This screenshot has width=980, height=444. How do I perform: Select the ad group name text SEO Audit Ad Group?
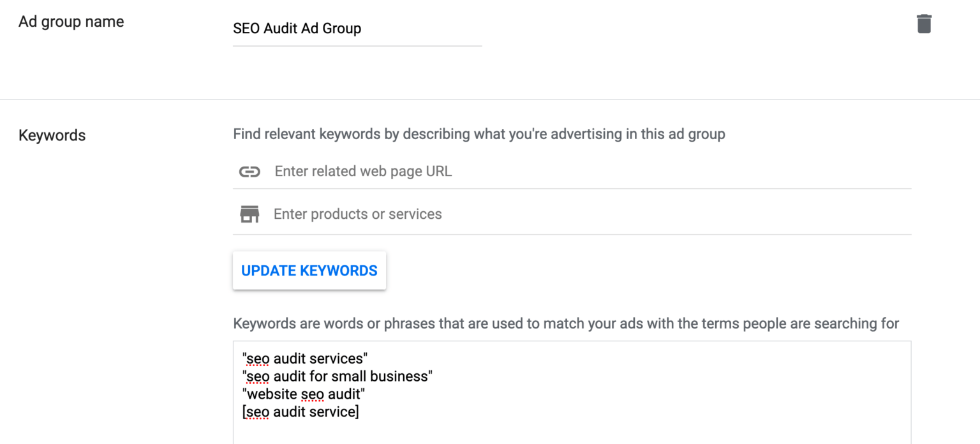click(297, 29)
